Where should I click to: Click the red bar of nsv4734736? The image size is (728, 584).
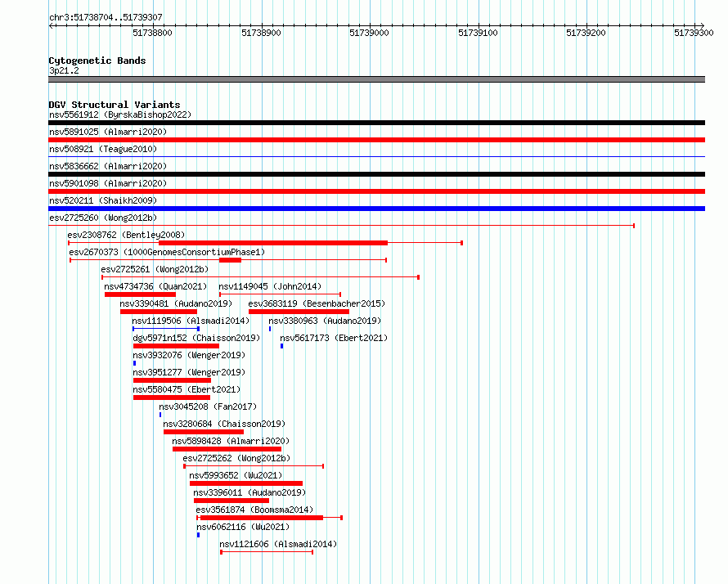[140, 294]
